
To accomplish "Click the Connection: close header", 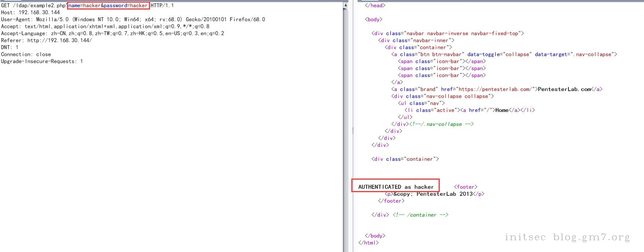I will click(26, 54).
